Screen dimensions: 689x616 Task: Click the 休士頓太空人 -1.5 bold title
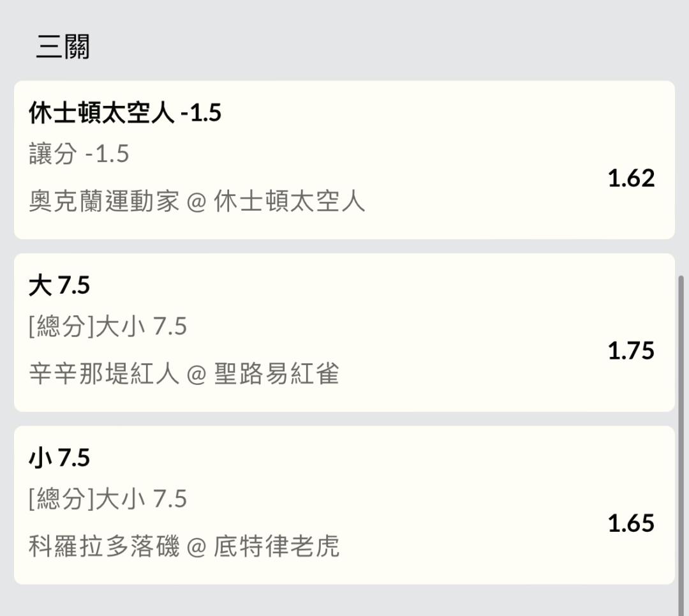(125, 112)
